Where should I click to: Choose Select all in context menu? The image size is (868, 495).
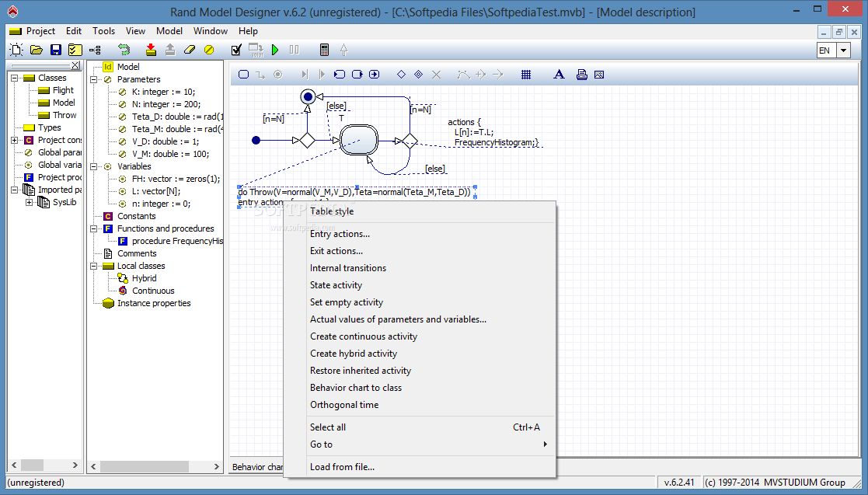click(x=420, y=427)
